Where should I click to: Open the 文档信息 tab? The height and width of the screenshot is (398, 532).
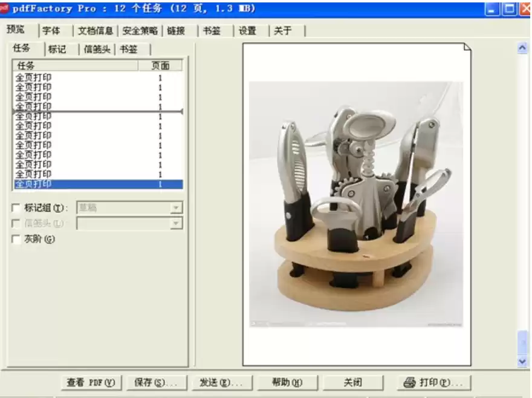[96, 31]
